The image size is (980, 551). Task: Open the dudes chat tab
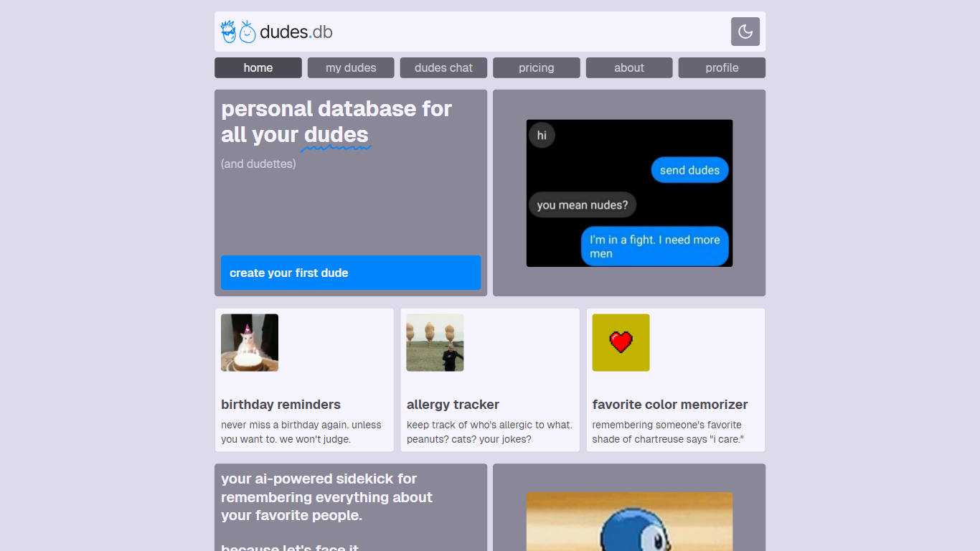(x=443, y=67)
